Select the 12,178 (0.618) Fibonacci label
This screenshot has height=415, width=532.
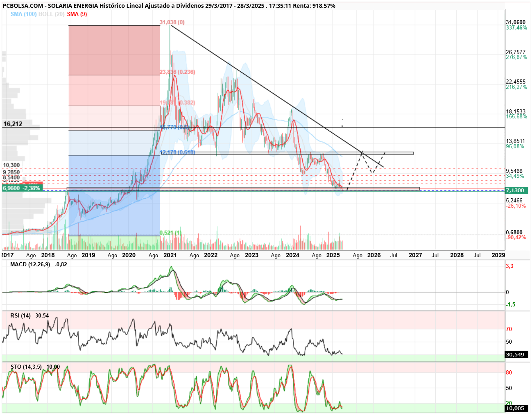[x=177, y=152]
